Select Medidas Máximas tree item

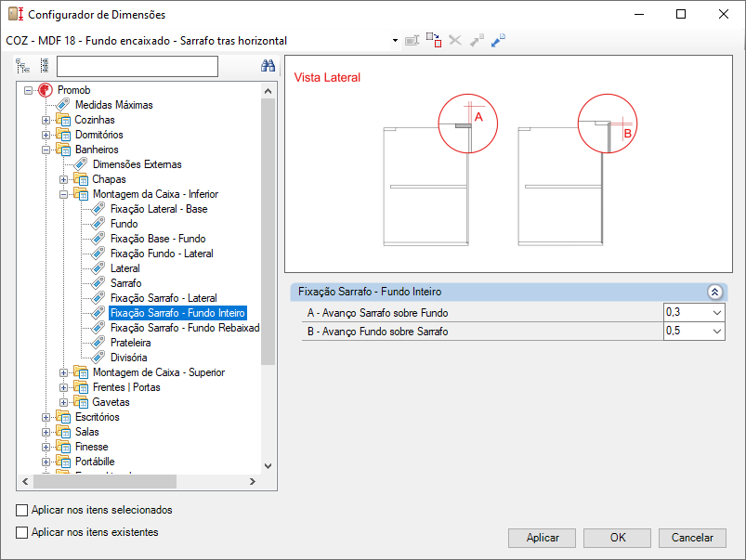[113, 105]
